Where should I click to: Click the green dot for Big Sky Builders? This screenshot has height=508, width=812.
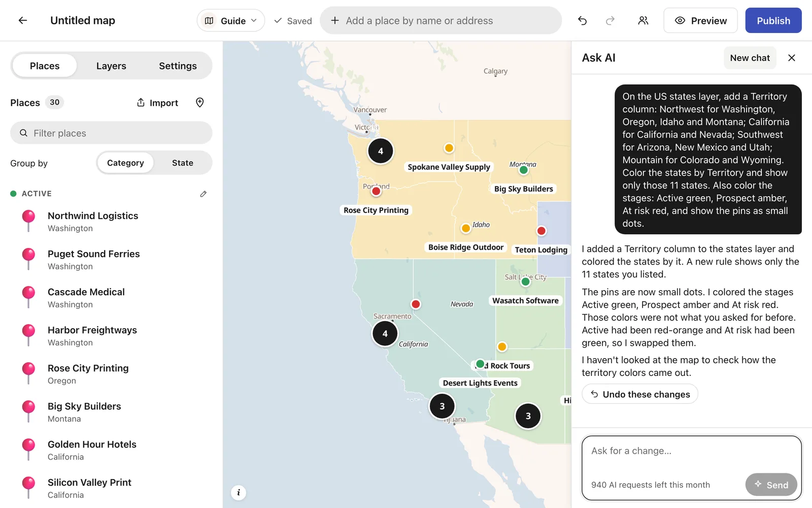(524, 170)
